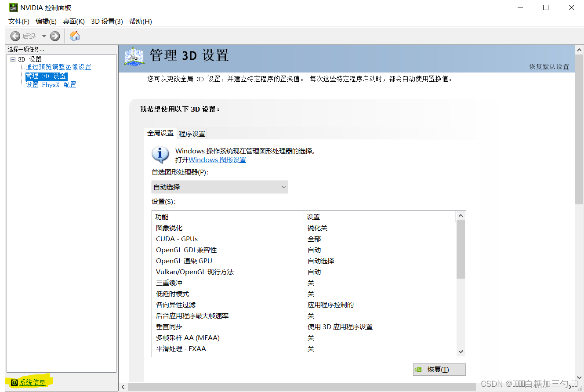Click the settings list scroll-down arrow

click(x=461, y=352)
